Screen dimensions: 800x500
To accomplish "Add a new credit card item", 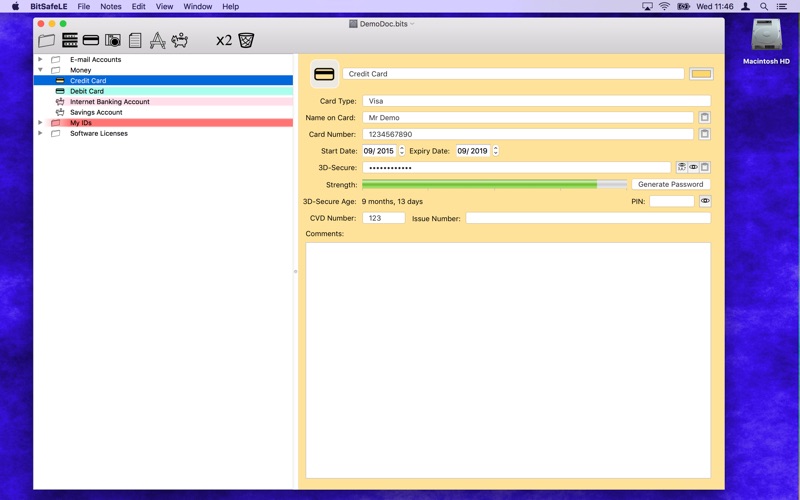I will tap(91, 41).
